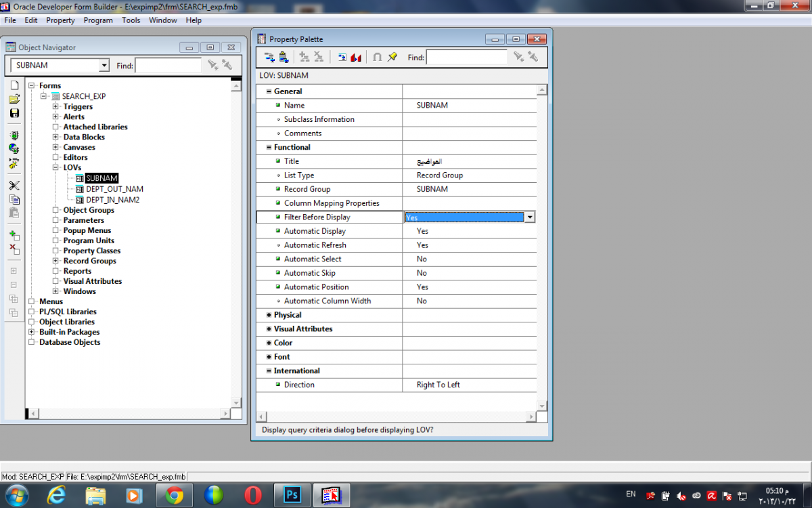The image size is (812, 508).
Task: Open the Tools menu
Action: 131,20
